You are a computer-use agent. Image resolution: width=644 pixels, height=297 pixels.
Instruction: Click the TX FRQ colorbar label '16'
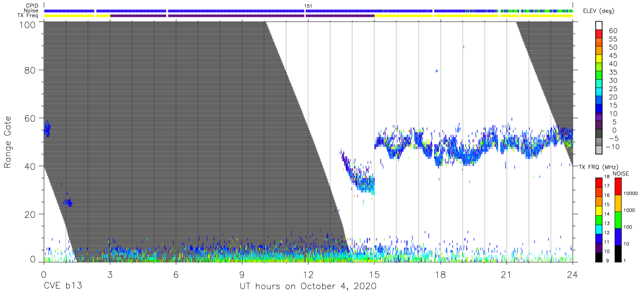tap(607, 195)
